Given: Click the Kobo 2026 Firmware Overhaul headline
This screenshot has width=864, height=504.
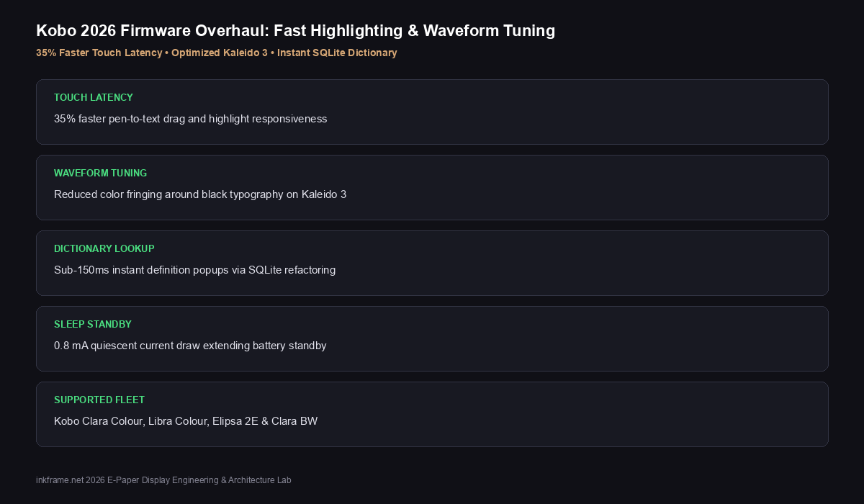Looking at the screenshot, I should (x=295, y=30).
